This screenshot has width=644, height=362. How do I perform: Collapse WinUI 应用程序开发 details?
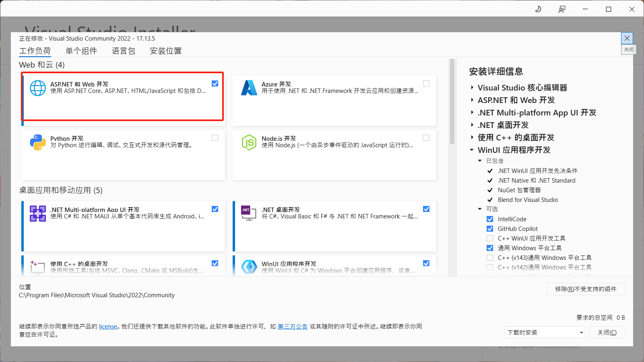coord(472,150)
